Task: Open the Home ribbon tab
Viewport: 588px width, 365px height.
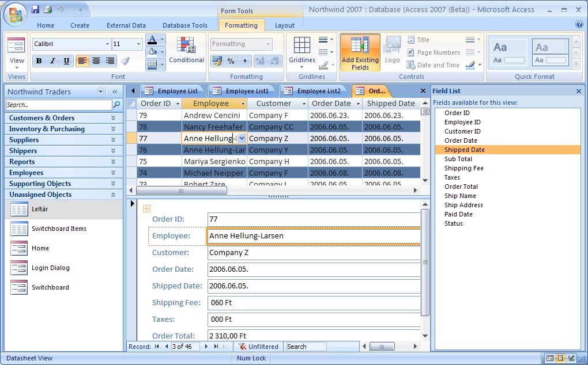Action: click(x=46, y=25)
